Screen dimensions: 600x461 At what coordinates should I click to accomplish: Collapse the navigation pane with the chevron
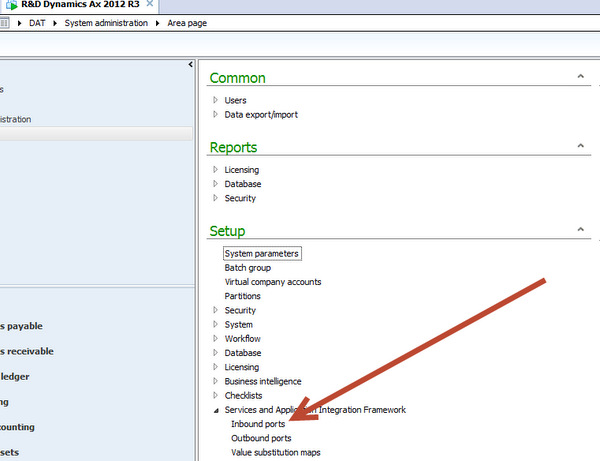point(190,65)
